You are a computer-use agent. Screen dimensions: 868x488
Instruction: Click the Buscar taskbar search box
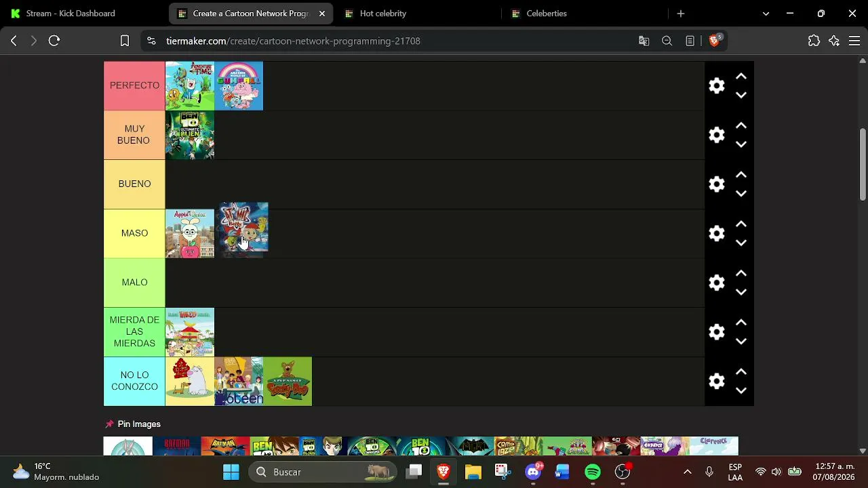tap(323, 472)
